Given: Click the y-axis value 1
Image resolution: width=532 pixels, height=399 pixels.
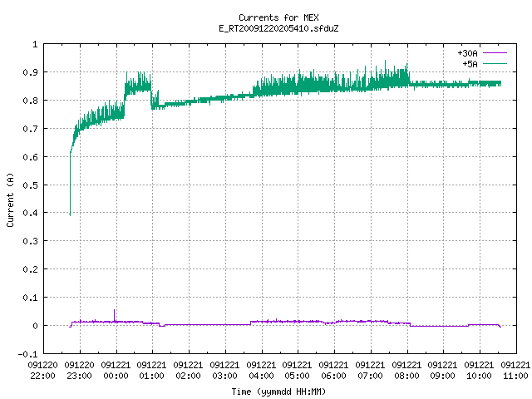Looking at the screenshot, I should [x=35, y=44].
